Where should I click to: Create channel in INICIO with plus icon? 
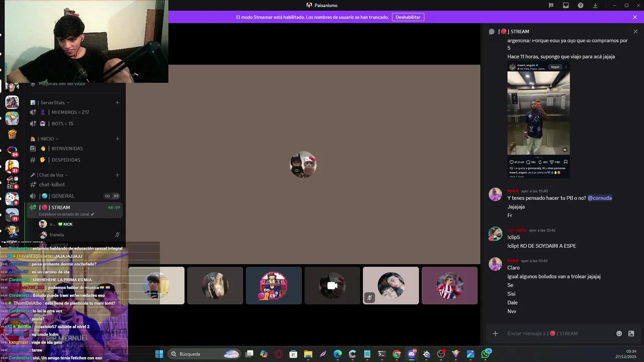[x=117, y=139]
